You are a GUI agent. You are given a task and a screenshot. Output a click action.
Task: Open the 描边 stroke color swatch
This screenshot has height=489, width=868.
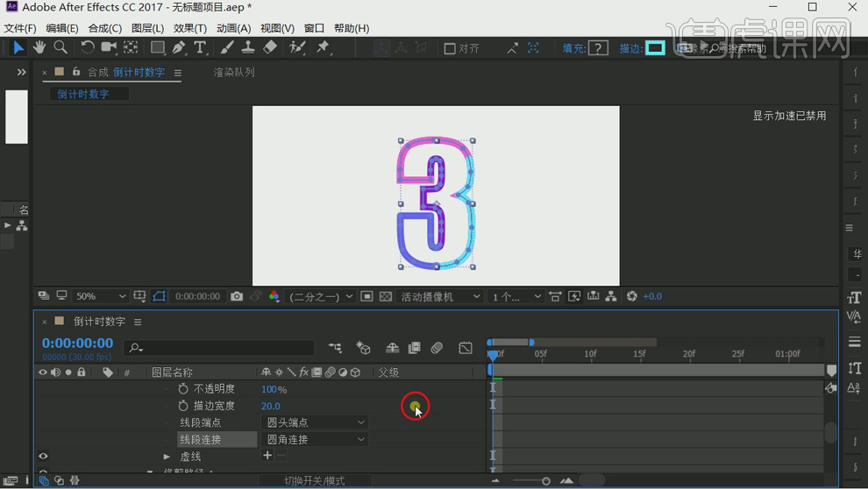coord(655,48)
